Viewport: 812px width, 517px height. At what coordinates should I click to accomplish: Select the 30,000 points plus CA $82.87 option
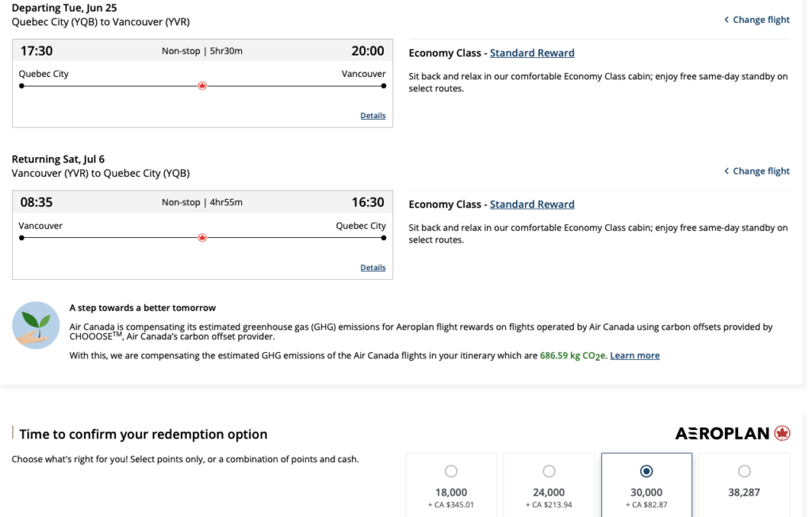(x=646, y=471)
